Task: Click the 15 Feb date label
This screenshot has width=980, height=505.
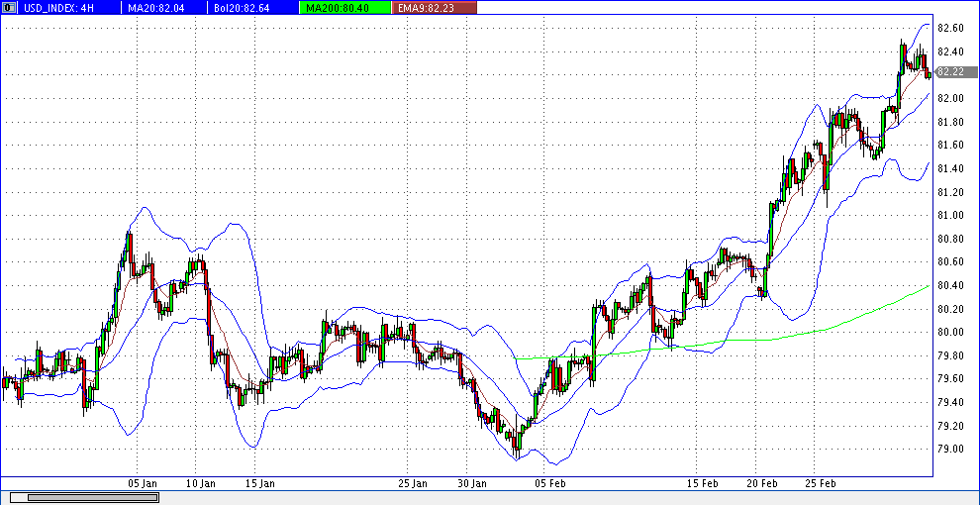Action: pyautogui.click(x=703, y=483)
